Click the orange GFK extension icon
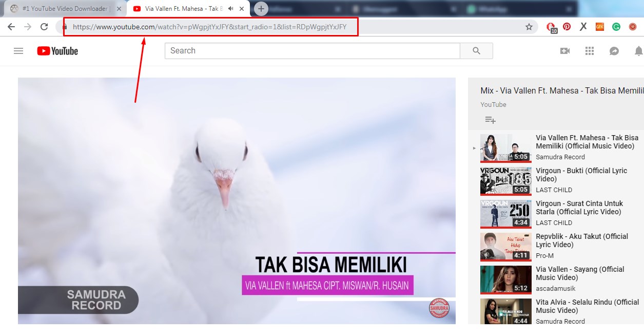Viewport: 644px width, 335px height. tap(600, 27)
